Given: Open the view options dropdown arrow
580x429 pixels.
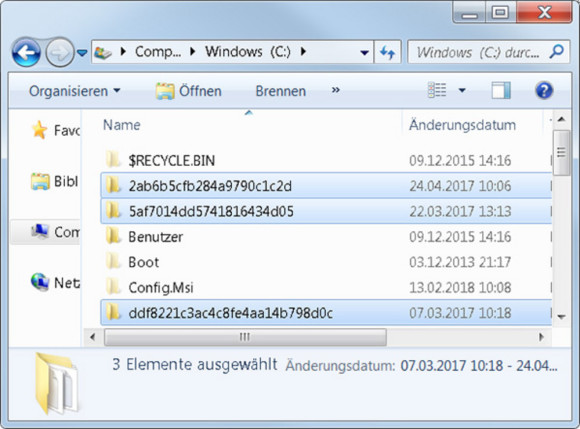Looking at the screenshot, I should pyautogui.click(x=462, y=90).
